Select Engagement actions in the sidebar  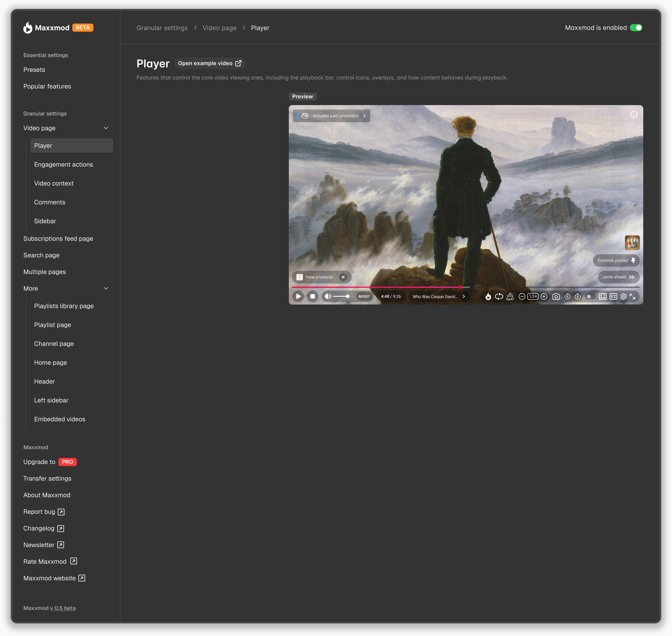tap(63, 164)
